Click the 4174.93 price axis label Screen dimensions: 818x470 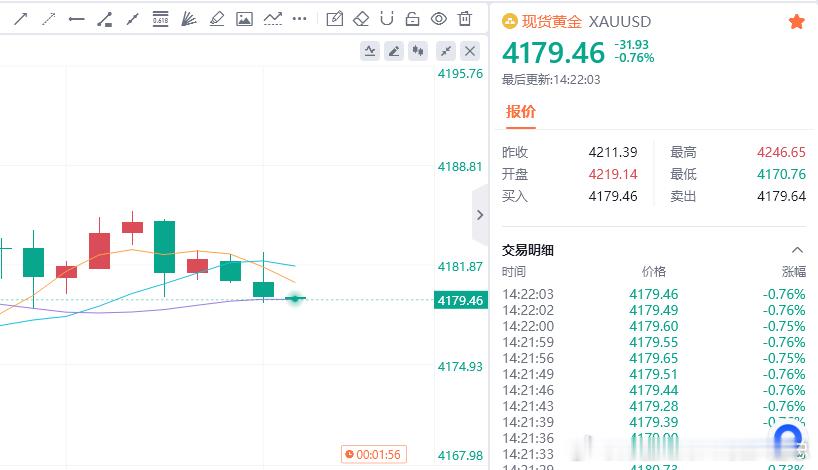point(460,367)
